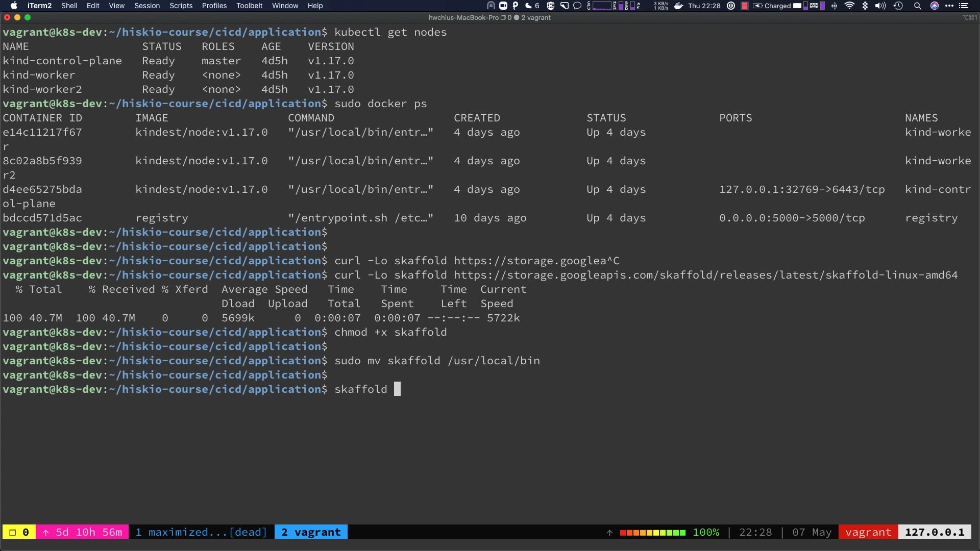Screen dimensions: 980x551
Task: Open Notification Center list icon
Action: pyautogui.click(x=964, y=6)
